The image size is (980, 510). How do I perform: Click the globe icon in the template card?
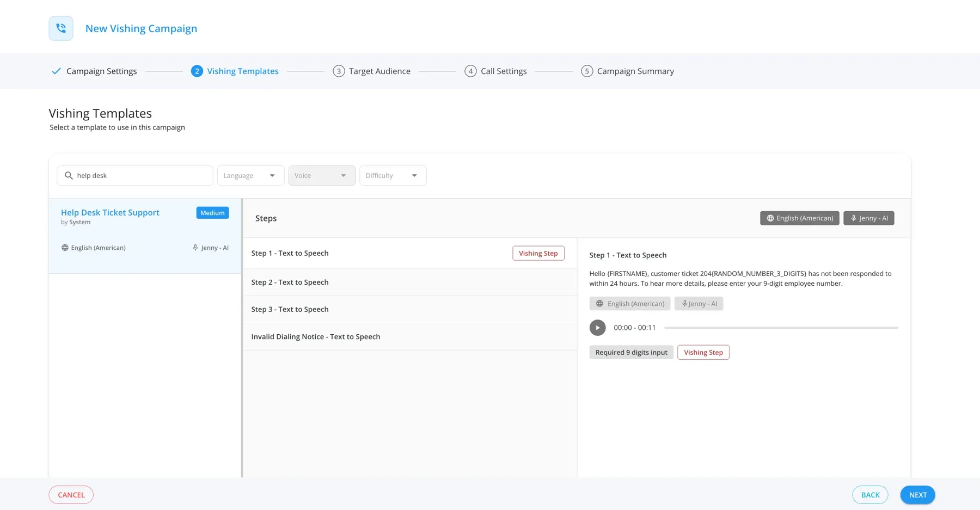click(x=65, y=248)
